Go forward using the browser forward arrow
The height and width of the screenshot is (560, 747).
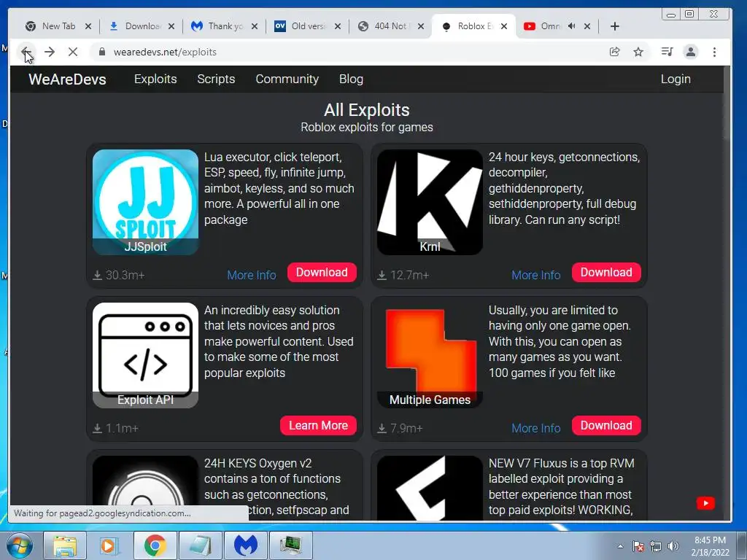(50, 52)
